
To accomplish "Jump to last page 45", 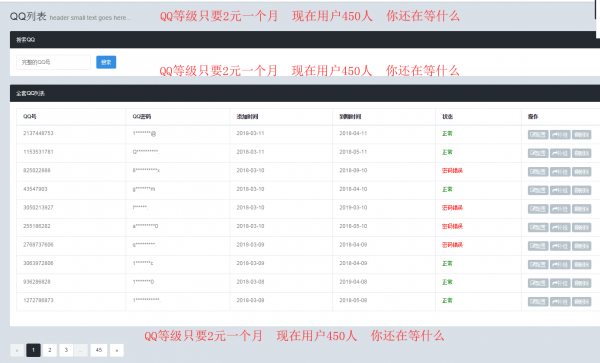I will 99,350.
